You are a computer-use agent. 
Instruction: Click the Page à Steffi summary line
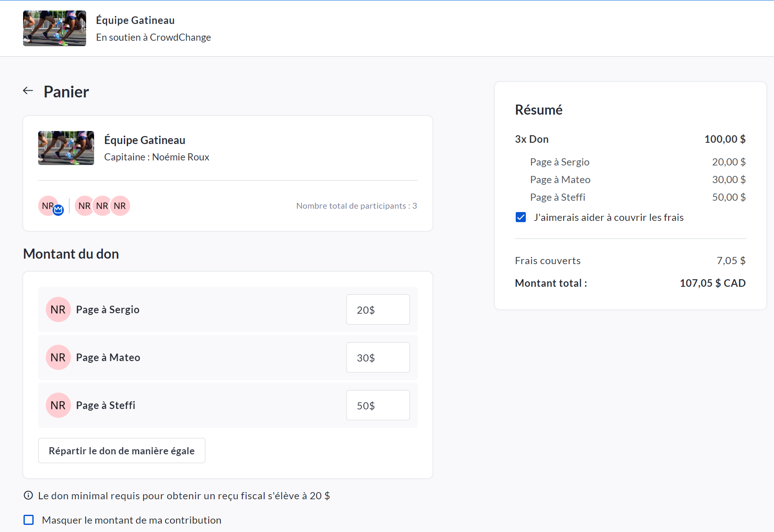click(557, 197)
